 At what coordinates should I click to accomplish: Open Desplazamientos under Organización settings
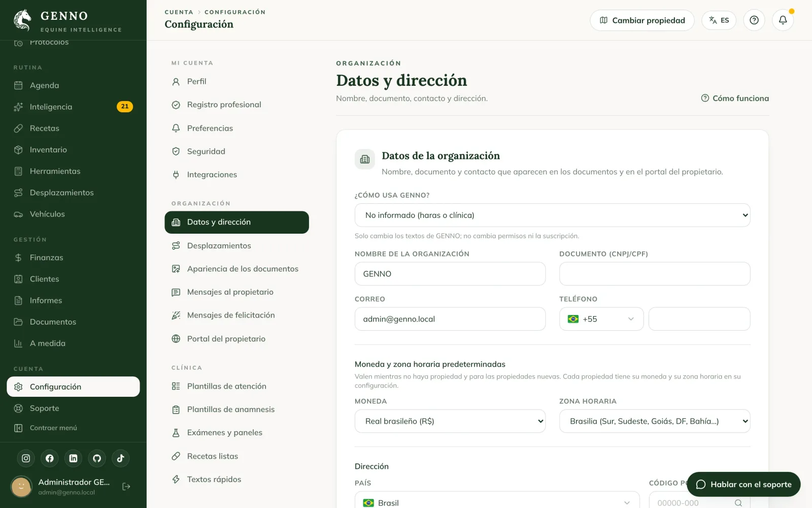(236, 245)
